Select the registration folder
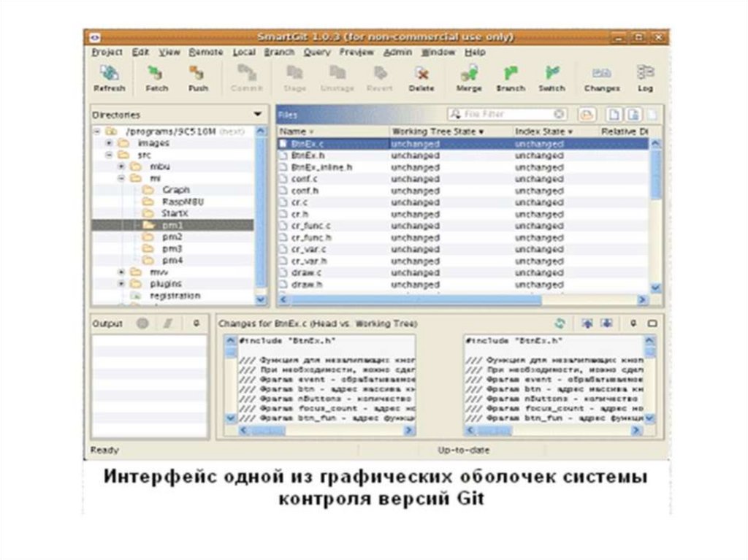 (x=175, y=296)
